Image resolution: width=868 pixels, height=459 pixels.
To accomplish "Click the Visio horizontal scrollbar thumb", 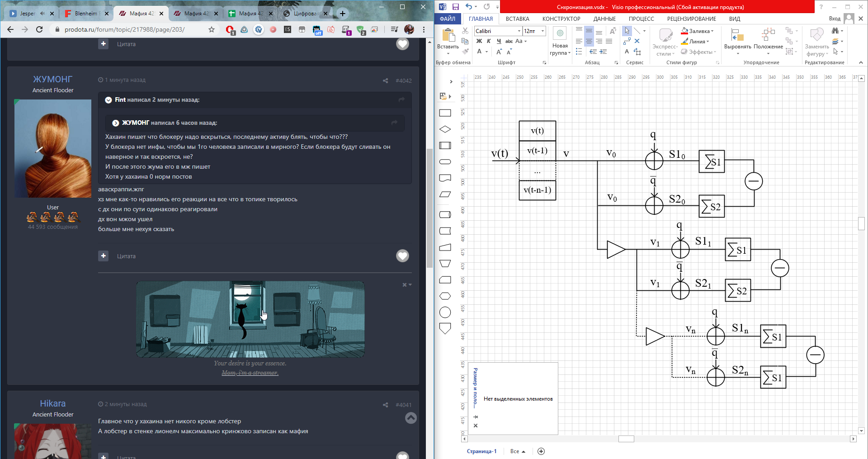I will [626, 439].
